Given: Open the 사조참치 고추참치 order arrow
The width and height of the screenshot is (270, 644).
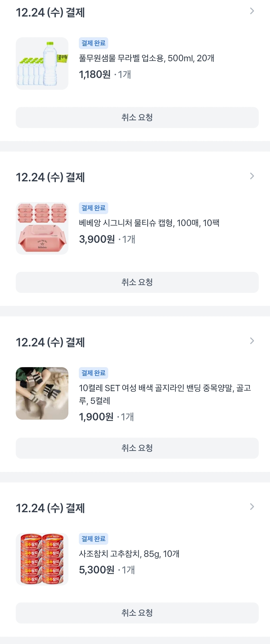Looking at the screenshot, I should point(252,507).
